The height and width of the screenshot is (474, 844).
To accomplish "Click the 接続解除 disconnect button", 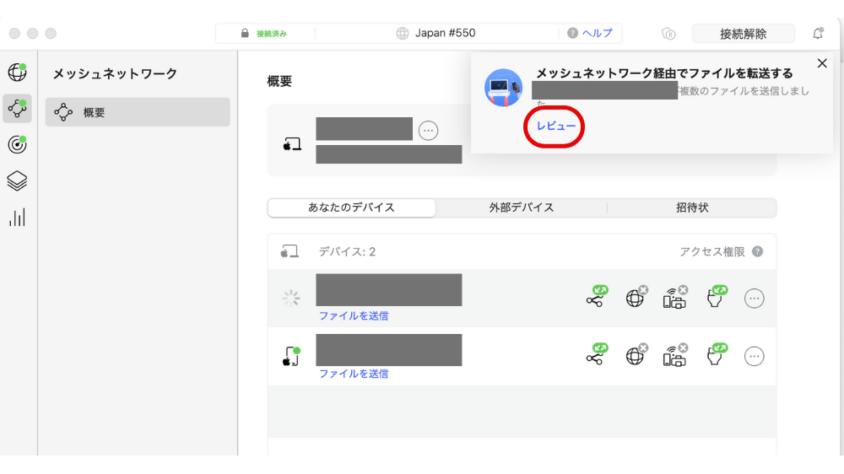I will [x=743, y=33].
